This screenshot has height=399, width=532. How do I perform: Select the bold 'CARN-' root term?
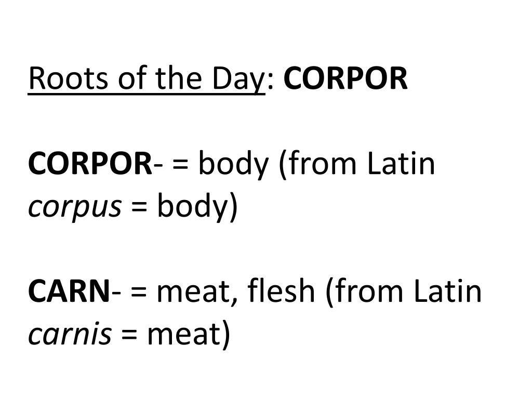tap(75, 291)
